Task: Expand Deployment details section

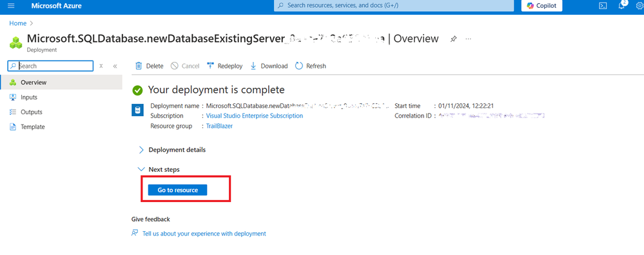Action: click(x=171, y=150)
